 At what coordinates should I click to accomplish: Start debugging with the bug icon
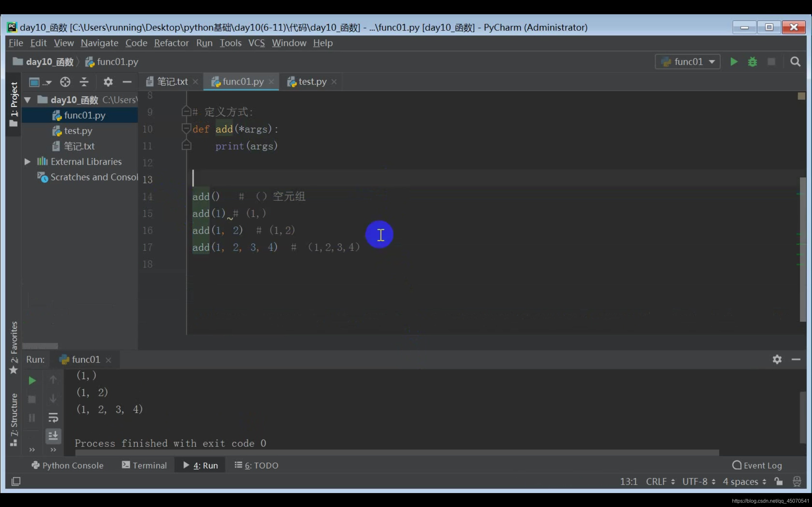tap(752, 62)
